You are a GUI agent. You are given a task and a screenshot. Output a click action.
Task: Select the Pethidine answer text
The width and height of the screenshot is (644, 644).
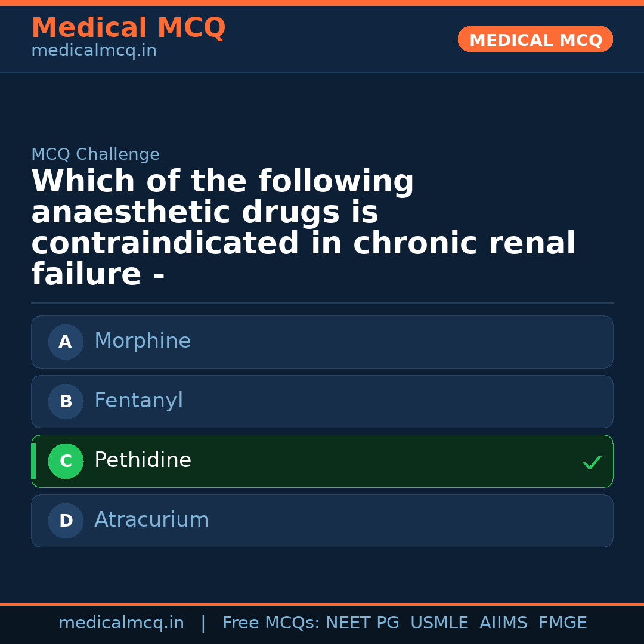click(143, 460)
